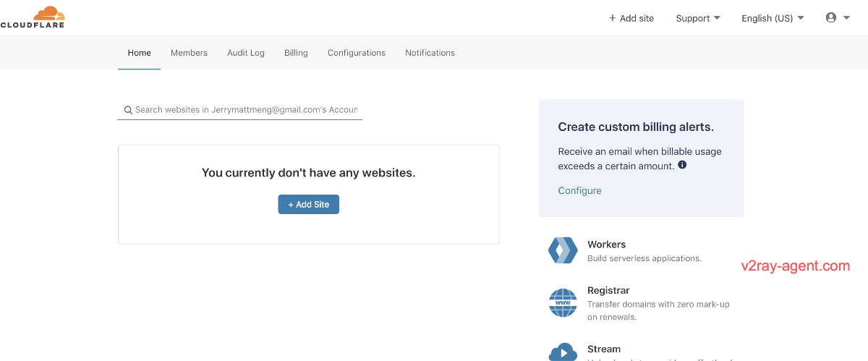868x361 pixels.
Task: Click the Cloudflare logo
Action: tap(33, 17)
